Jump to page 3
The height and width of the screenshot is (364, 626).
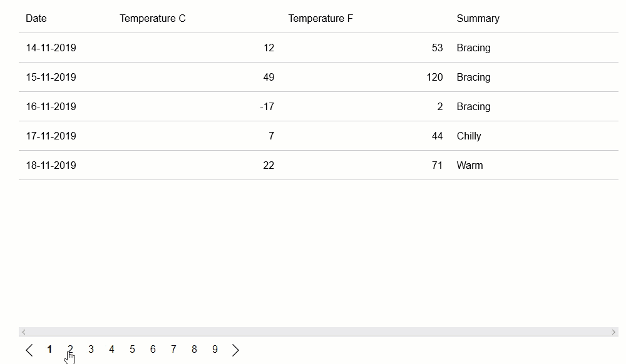coord(91,350)
